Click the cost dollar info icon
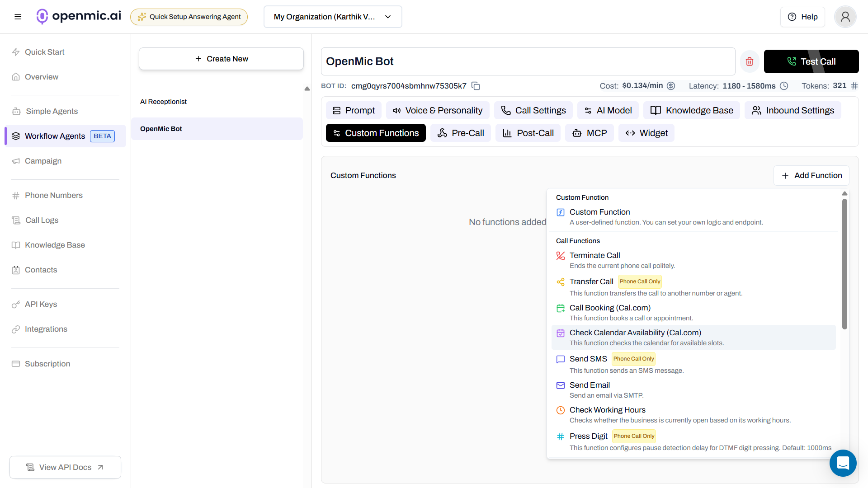 click(x=671, y=86)
